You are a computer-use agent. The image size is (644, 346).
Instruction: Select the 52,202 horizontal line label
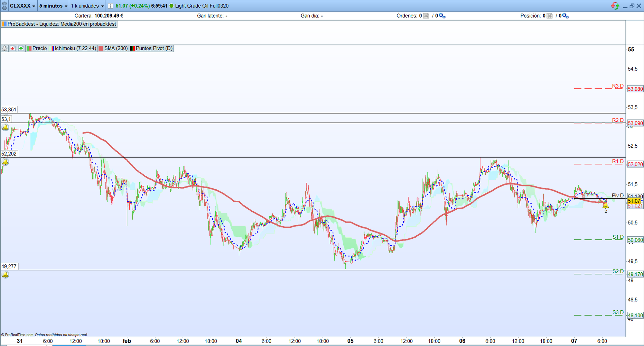9,154
